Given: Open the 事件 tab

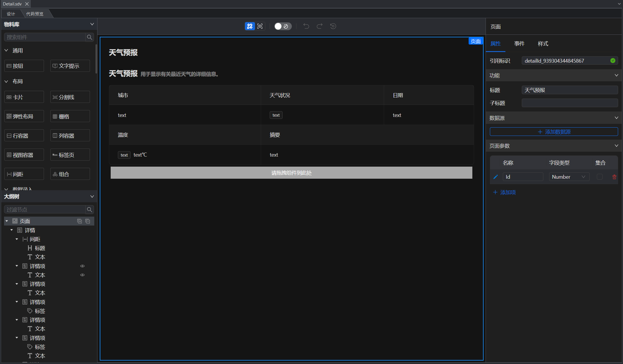Looking at the screenshot, I should click(519, 44).
